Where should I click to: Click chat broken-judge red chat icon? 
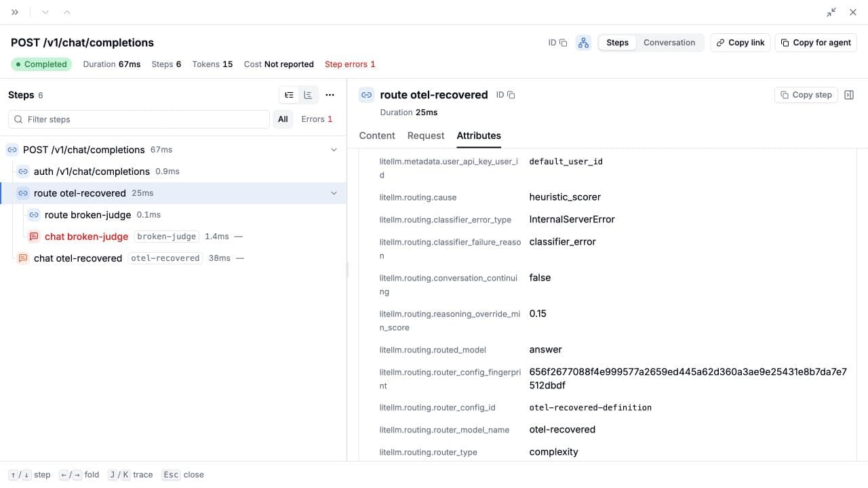(x=34, y=237)
